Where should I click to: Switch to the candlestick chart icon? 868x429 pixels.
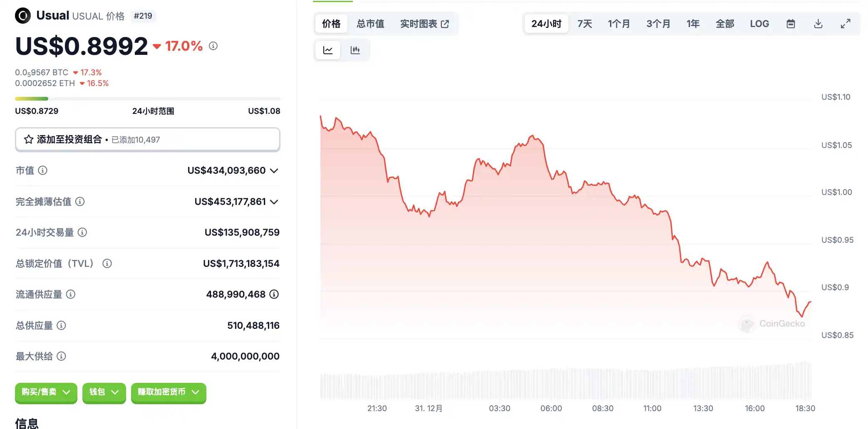click(x=355, y=50)
